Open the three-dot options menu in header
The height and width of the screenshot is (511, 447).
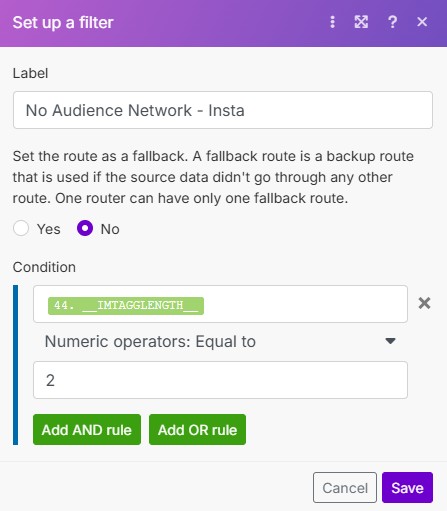point(332,22)
